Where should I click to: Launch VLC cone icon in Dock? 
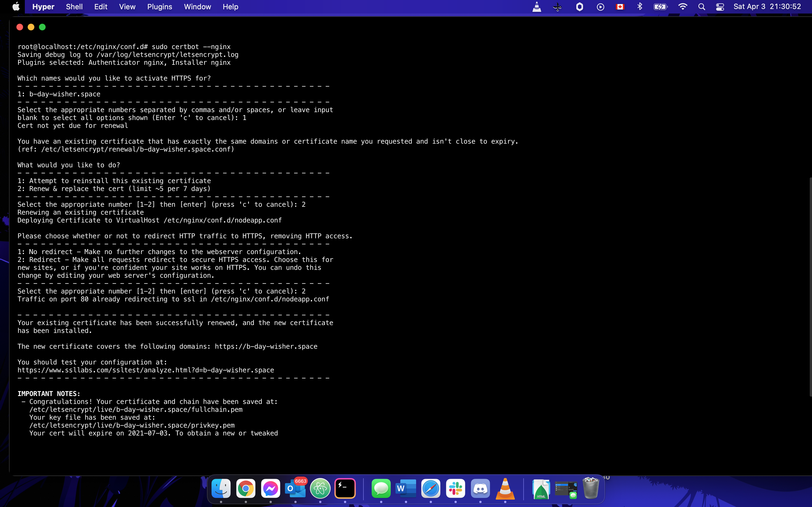[x=505, y=489]
